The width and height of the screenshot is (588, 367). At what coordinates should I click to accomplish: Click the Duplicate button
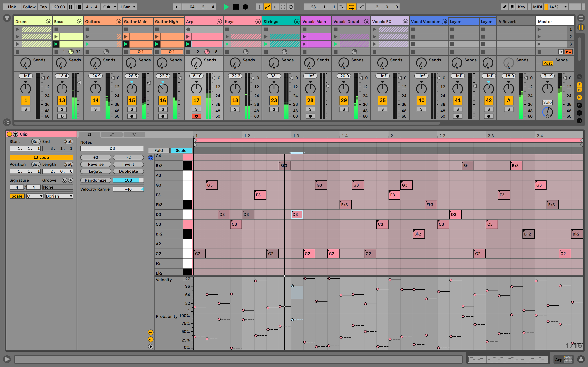click(128, 171)
